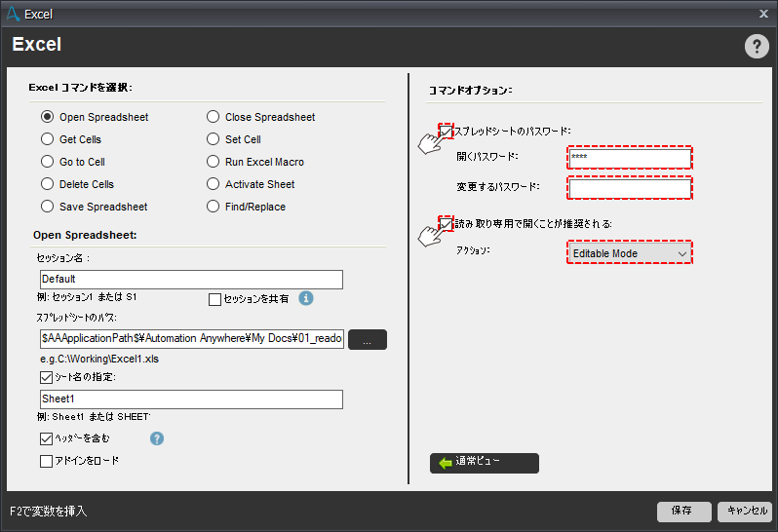Choose the Go to Cell option
The image size is (778, 532).
47,161
